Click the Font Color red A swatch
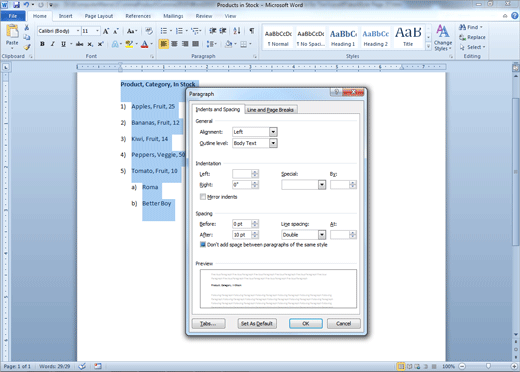Viewport: 520px width, 372px height. point(144,44)
